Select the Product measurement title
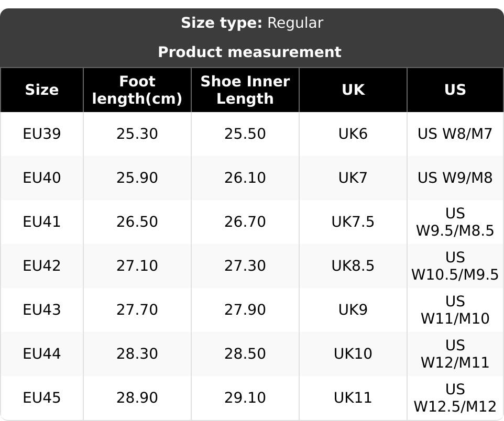Image resolution: width=504 pixels, height=421 pixels. pos(249,52)
